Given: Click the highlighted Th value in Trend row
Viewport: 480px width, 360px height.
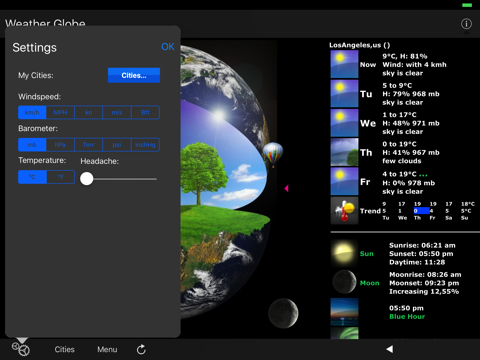Looking at the screenshot, I should pyautogui.click(x=421, y=211).
